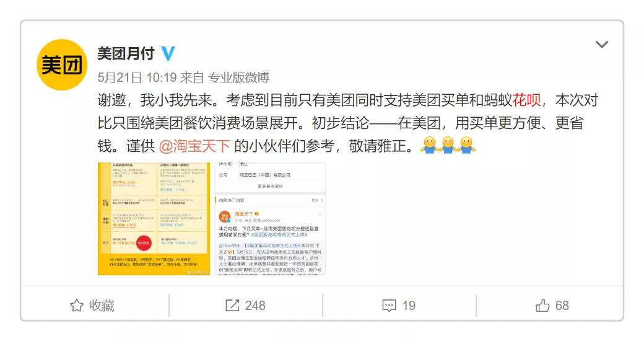Open the yellow comparison table image
Viewport: 644px width, 341px height.
tap(154, 219)
